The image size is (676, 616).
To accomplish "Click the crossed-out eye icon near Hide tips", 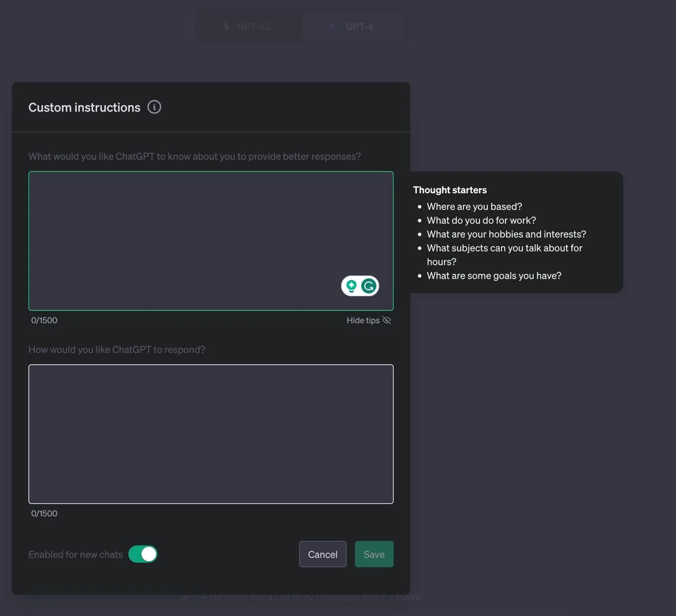I will (x=387, y=320).
